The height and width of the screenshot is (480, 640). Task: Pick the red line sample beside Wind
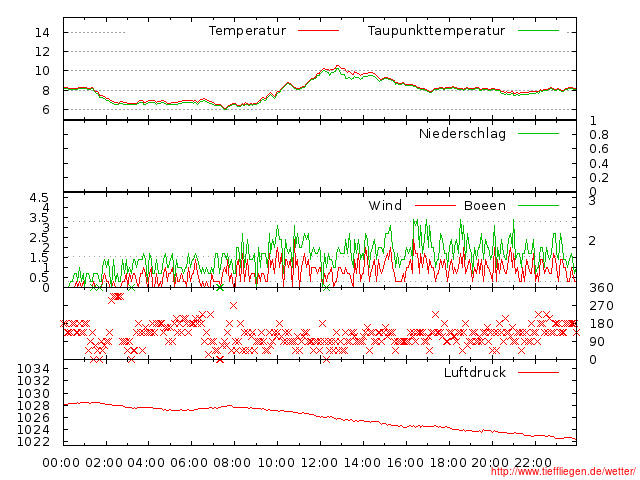(x=435, y=205)
